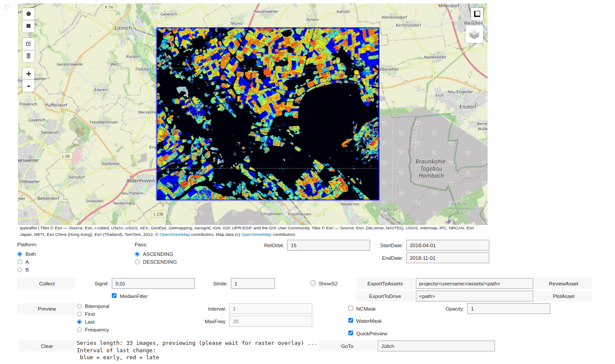615x364 pixels.
Task: Toggle fullscreen map view
Action: [477, 14]
